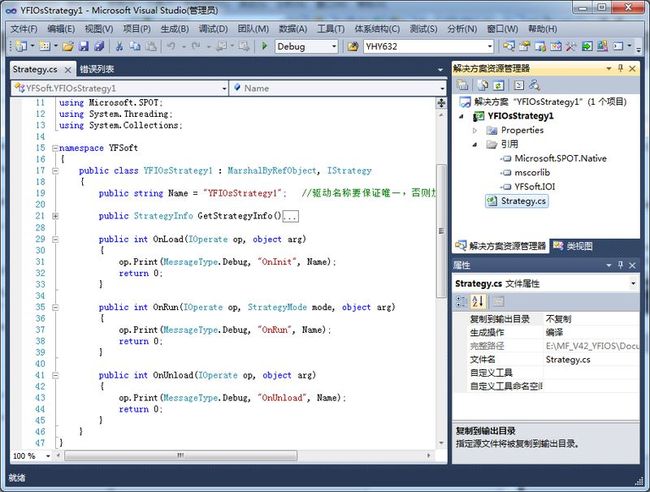Screen dimensions: 650x492
Task: Click the 文件名 Strategy.cs value field
Action: [591, 359]
